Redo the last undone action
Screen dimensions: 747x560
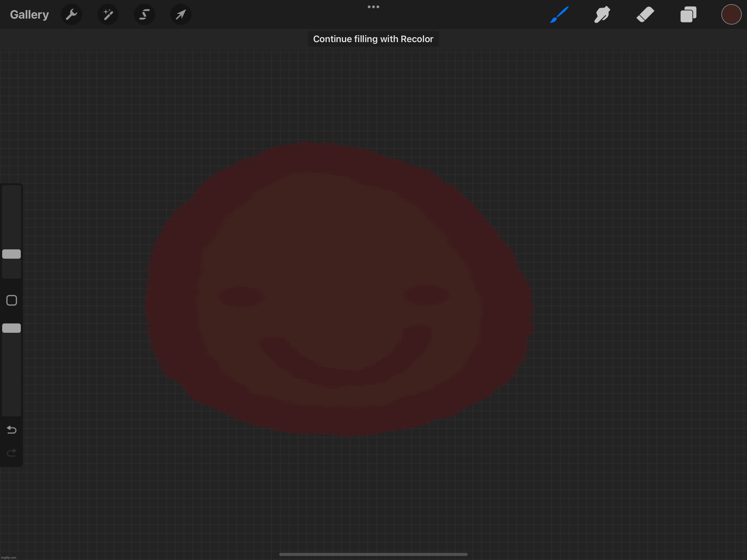pos(11,453)
